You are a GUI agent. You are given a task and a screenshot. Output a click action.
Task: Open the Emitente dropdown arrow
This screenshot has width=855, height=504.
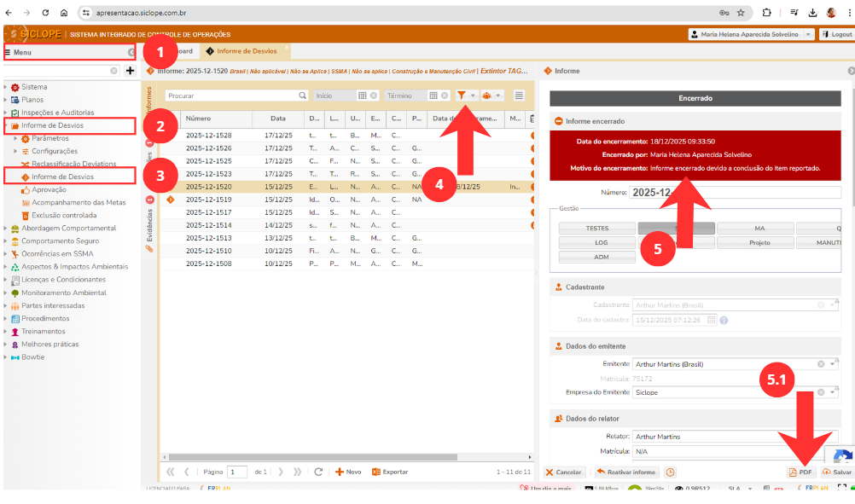click(833, 364)
